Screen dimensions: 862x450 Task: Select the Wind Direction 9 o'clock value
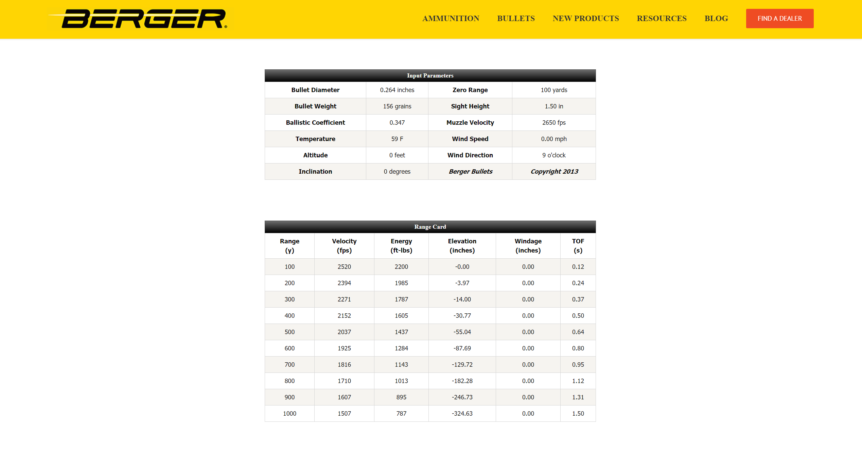(553, 155)
